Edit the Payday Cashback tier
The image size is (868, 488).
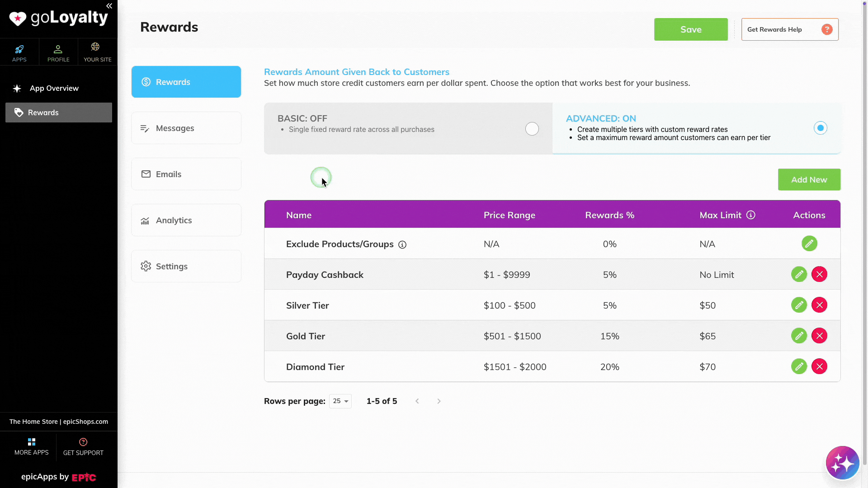799,274
